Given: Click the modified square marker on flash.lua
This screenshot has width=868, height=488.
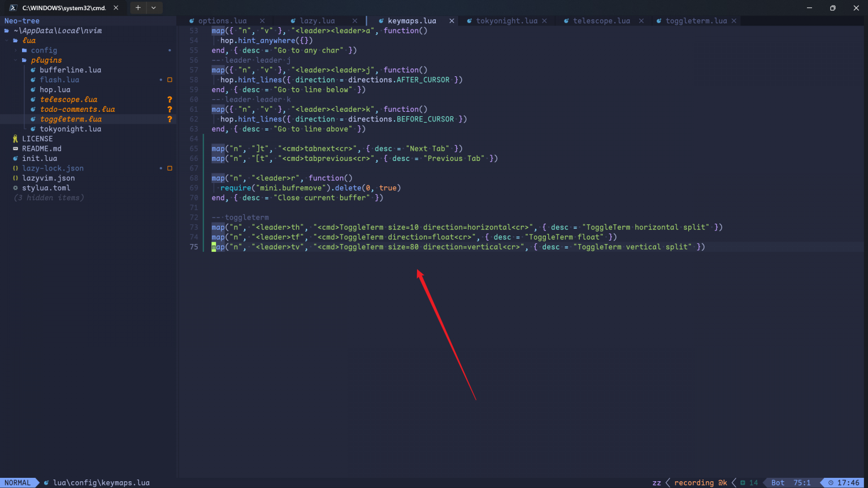Looking at the screenshot, I should pyautogui.click(x=170, y=80).
